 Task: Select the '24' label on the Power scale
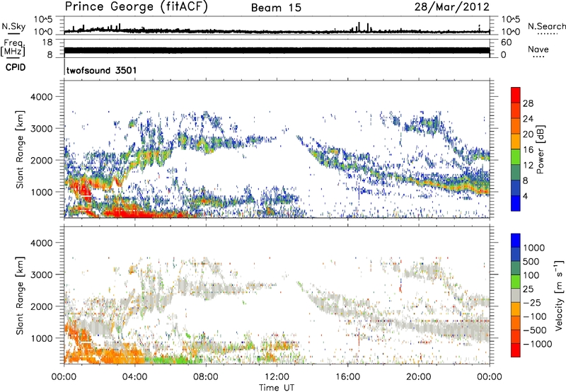(528, 119)
